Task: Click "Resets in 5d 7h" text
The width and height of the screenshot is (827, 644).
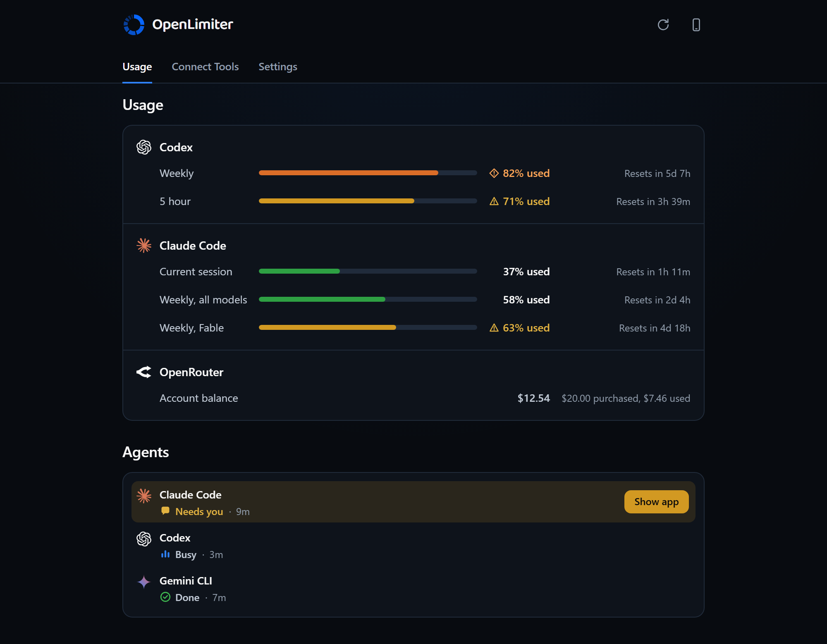Action: [657, 174]
